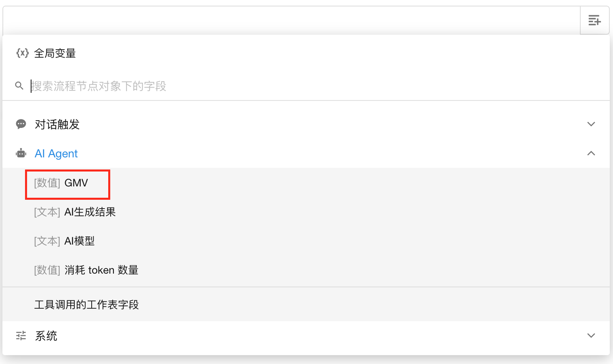Click the 系统 sliders icon
613x364 pixels.
point(21,336)
